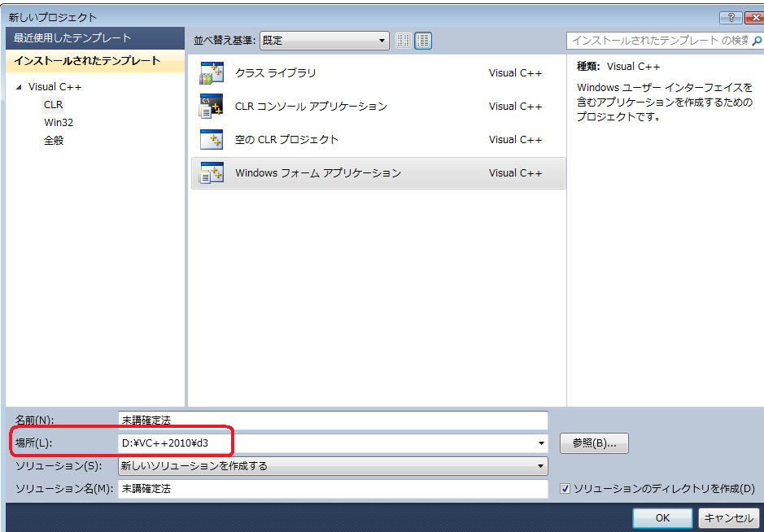Open インストールされたテンプレート section
The image size is (764, 532).
tap(95, 61)
